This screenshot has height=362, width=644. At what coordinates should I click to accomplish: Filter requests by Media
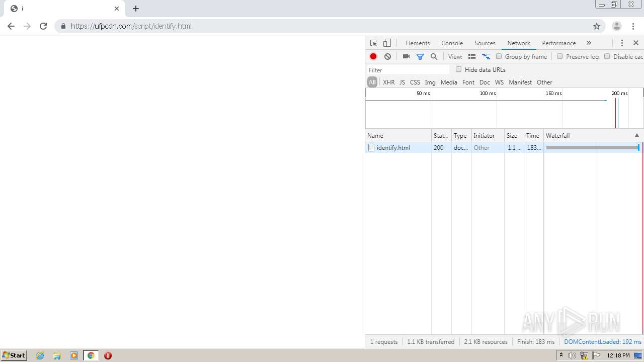(x=449, y=82)
